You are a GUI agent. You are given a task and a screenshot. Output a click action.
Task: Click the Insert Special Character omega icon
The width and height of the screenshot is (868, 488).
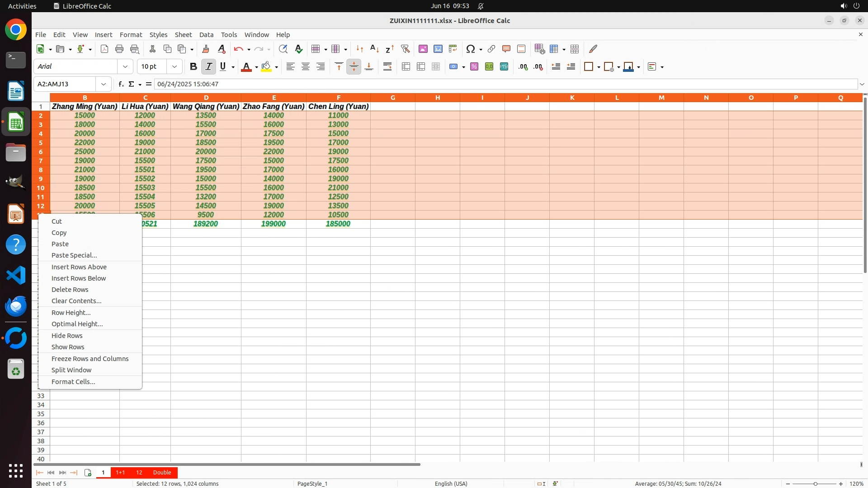470,49
